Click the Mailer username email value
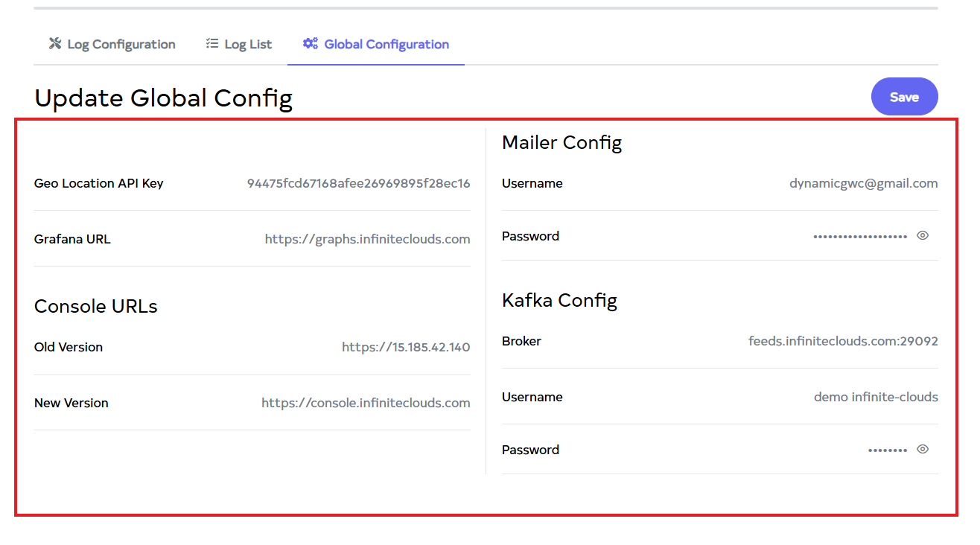This screenshot has height=545, width=980. [x=863, y=184]
